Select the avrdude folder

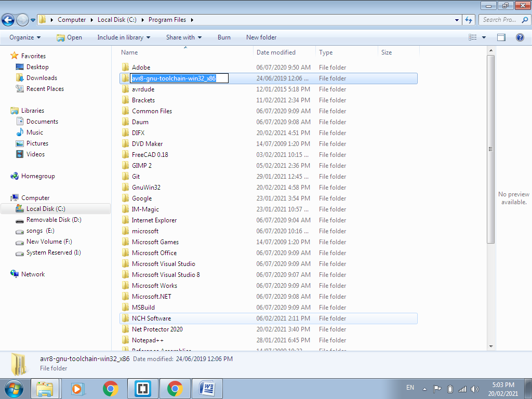coord(269,89)
